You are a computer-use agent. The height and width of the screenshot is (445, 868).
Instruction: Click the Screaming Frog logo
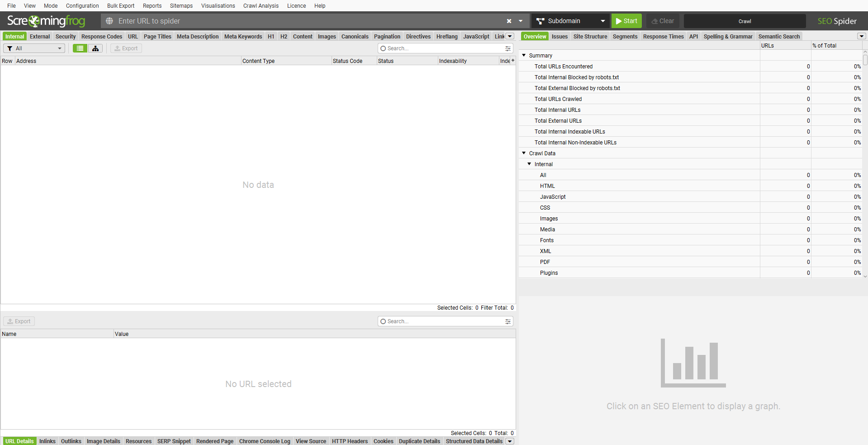[x=46, y=21]
